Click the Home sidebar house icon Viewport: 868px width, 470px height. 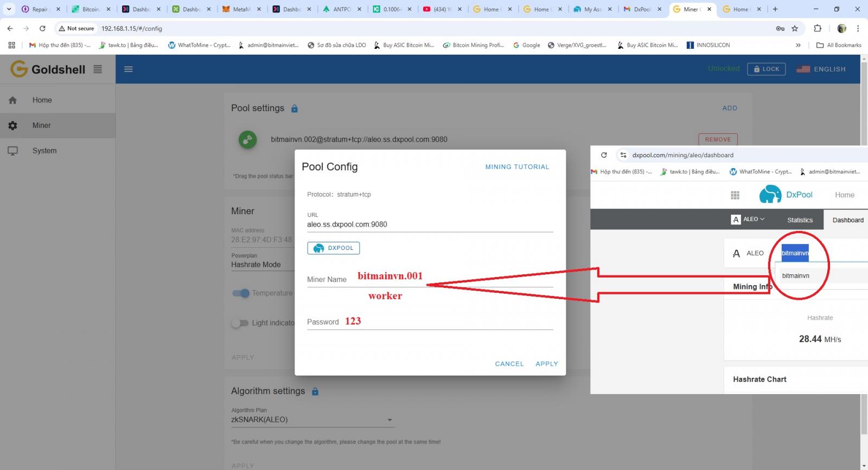[x=13, y=100]
